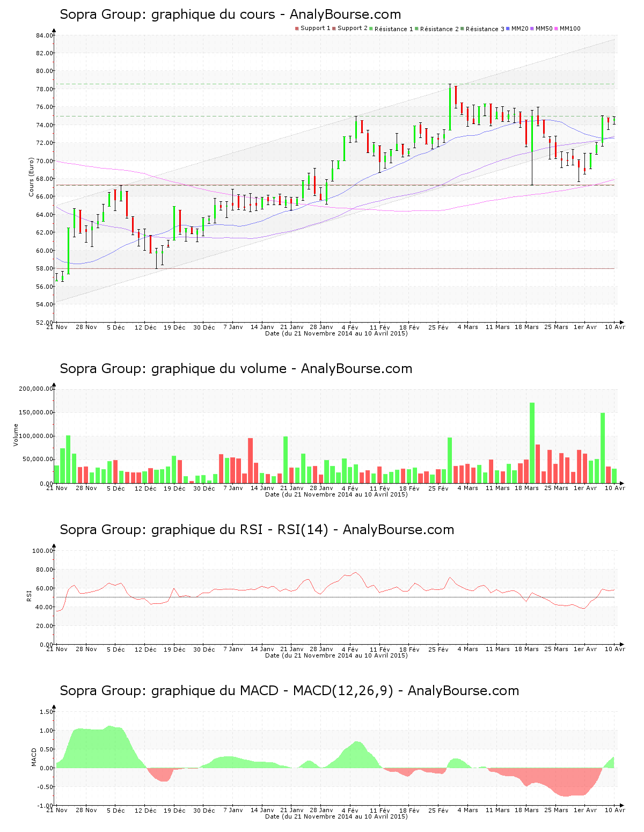Click the MM20 blue legend swatch

pyautogui.click(x=508, y=28)
